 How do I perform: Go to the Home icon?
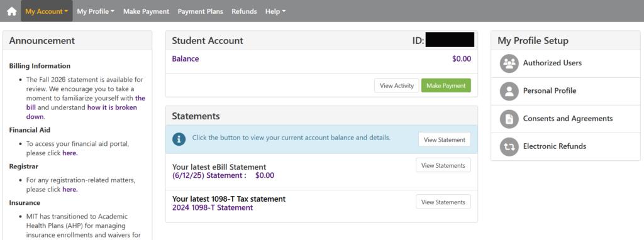coord(11,11)
